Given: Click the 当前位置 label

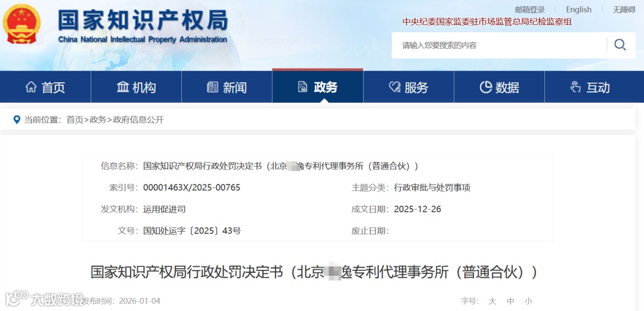Looking at the screenshot, I should pos(44,120).
